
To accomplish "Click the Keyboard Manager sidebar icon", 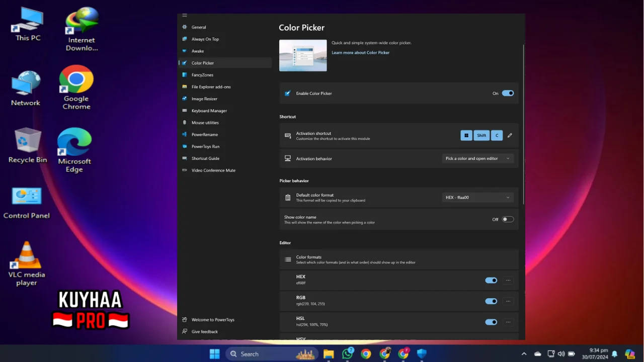I will (x=185, y=111).
